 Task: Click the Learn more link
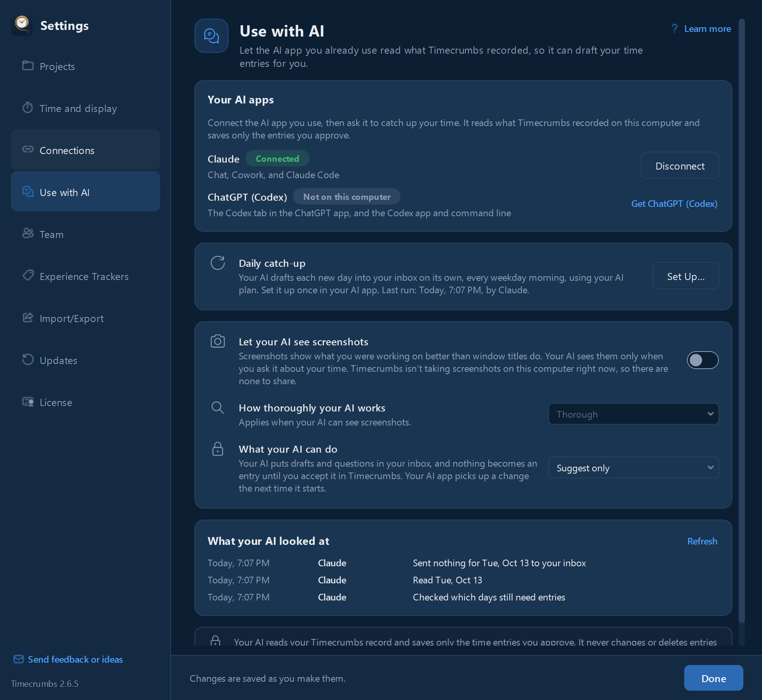point(707,28)
